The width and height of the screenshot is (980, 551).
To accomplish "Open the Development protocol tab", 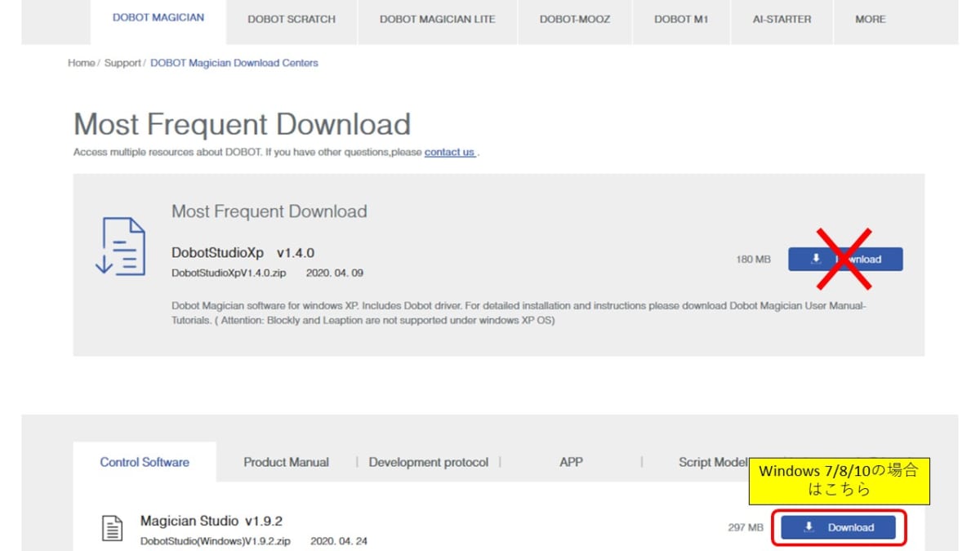I will click(x=428, y=462).
